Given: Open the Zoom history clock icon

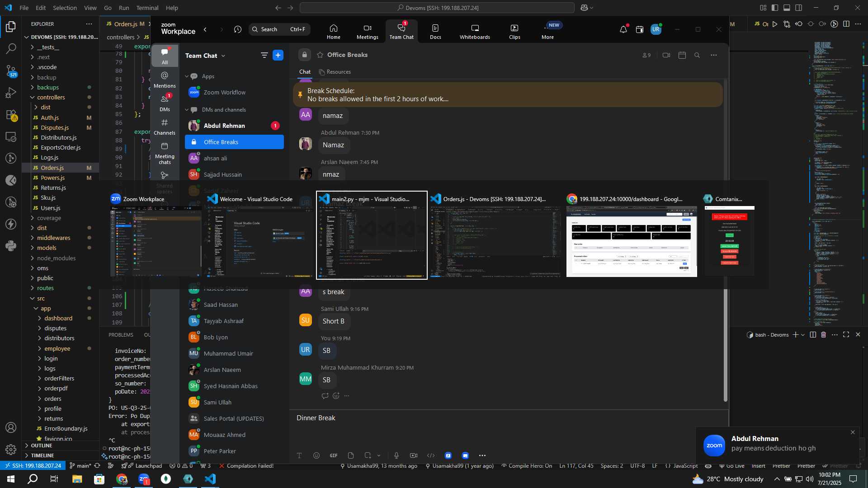Looking at the screenshot, I should pos(238,29).
